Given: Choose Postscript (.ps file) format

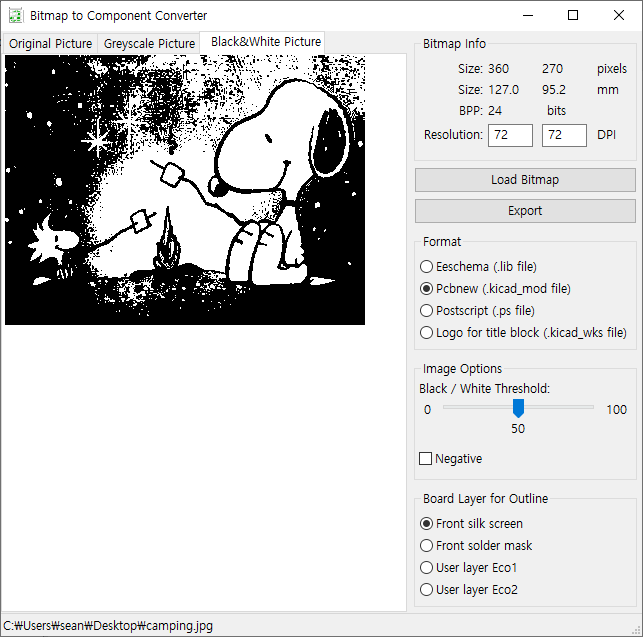Looking at the screenshot, I should [x=477, y=311].
